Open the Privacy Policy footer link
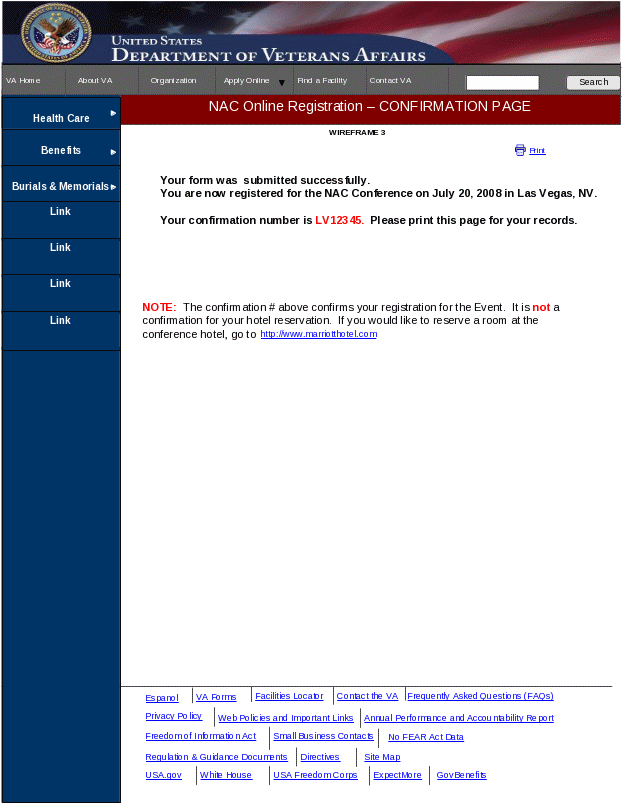Image resolution: width=622 pixels, height=804 pixels. point(174,716)
